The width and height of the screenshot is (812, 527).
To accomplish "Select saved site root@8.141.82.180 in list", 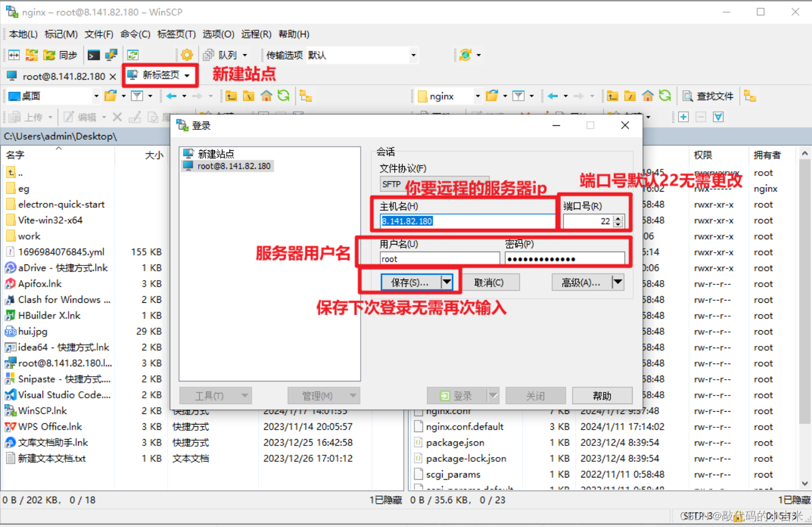I will pos(227,166).
